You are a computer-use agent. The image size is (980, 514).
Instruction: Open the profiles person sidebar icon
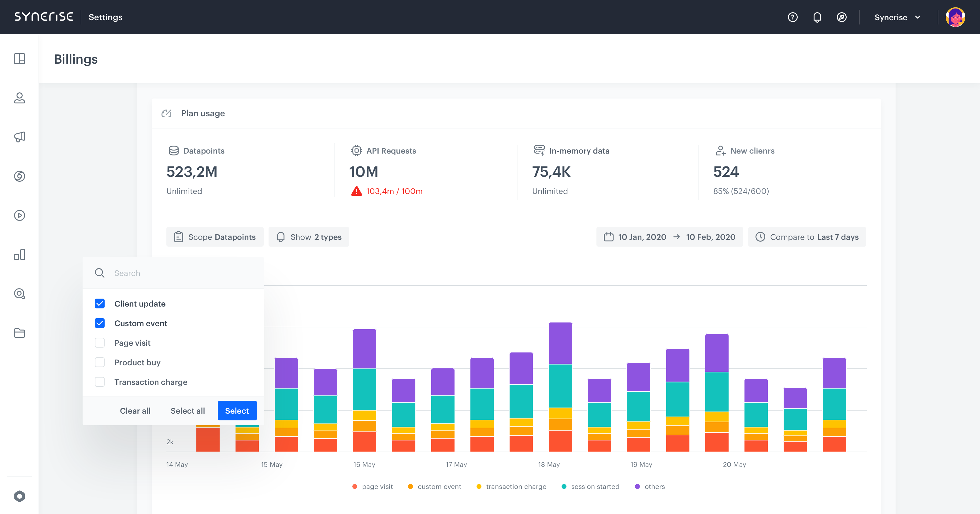(19, 98)
